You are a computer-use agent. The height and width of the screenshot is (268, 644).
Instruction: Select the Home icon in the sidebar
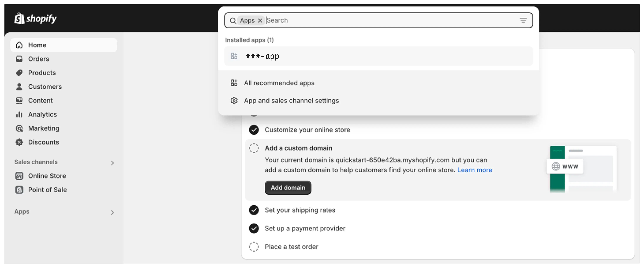tap(19, 45)
